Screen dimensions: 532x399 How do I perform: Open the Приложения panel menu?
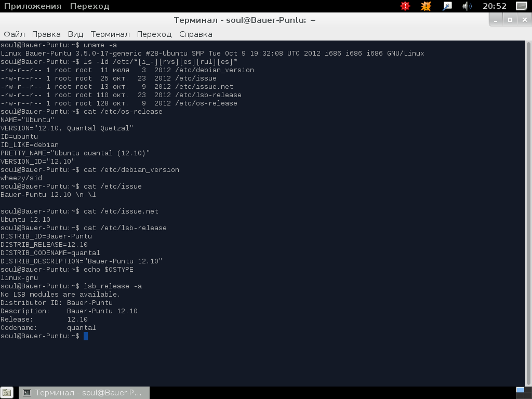tap(33, 6)
